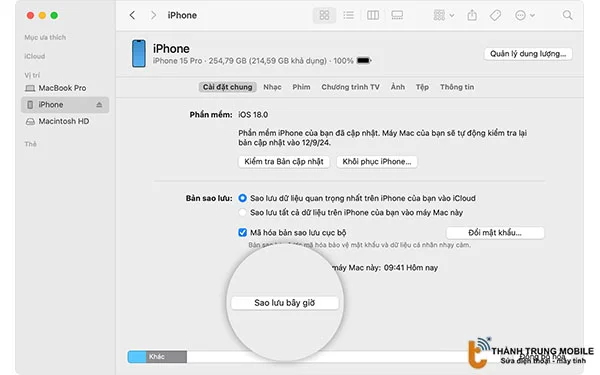Click the iCloud sidebar heading
The height and width of the screenshot is (375, 600).
pyautogui.click(x=35, y=56)
